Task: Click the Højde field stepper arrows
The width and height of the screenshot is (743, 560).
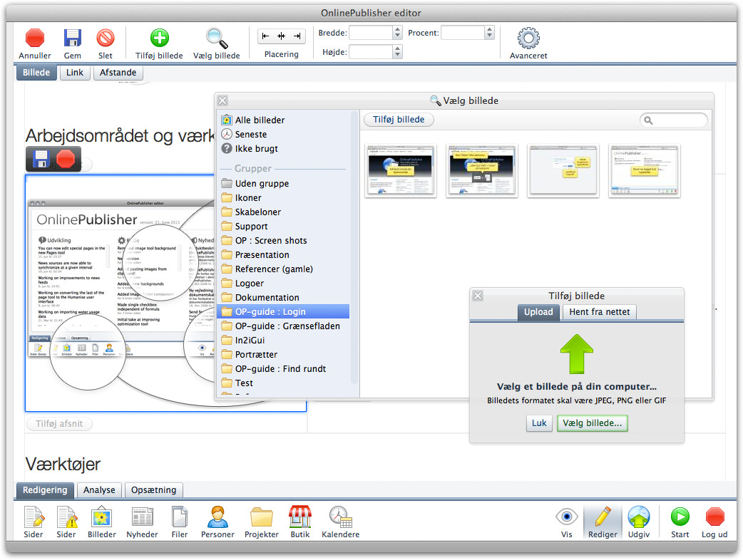Action: [398, 51]
